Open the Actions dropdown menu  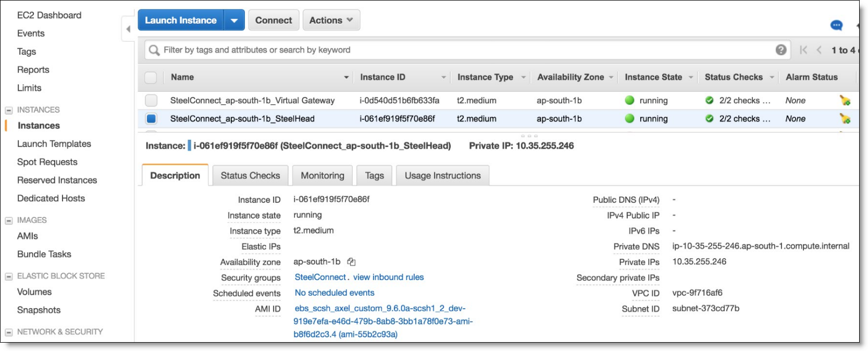(x=331, y=20)
